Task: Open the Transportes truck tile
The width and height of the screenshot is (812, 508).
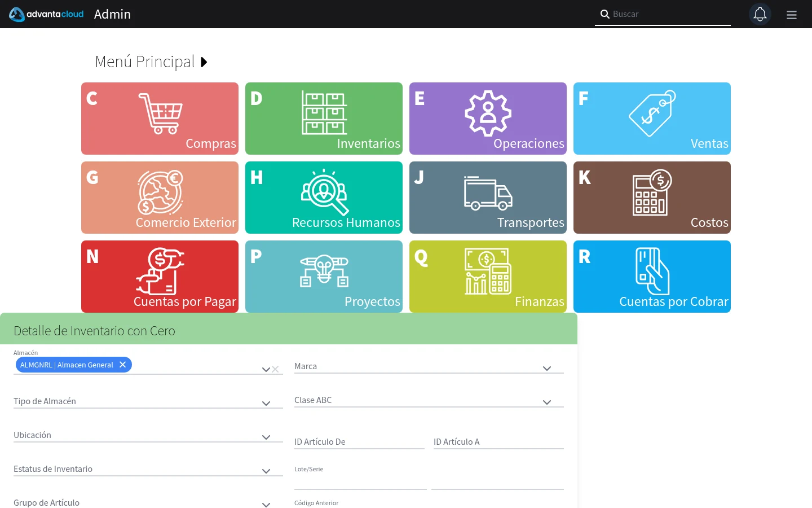Action: [x=488, y=198]
